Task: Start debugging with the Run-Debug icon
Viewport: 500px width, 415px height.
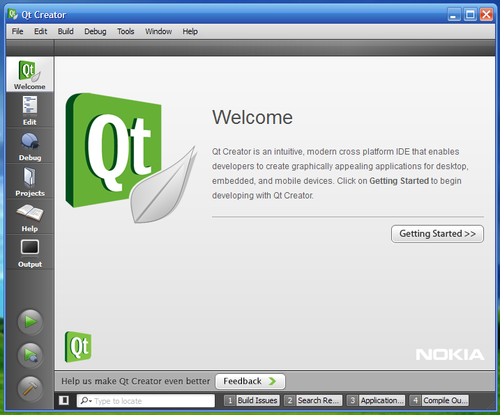Action: (x=30, y=355)
